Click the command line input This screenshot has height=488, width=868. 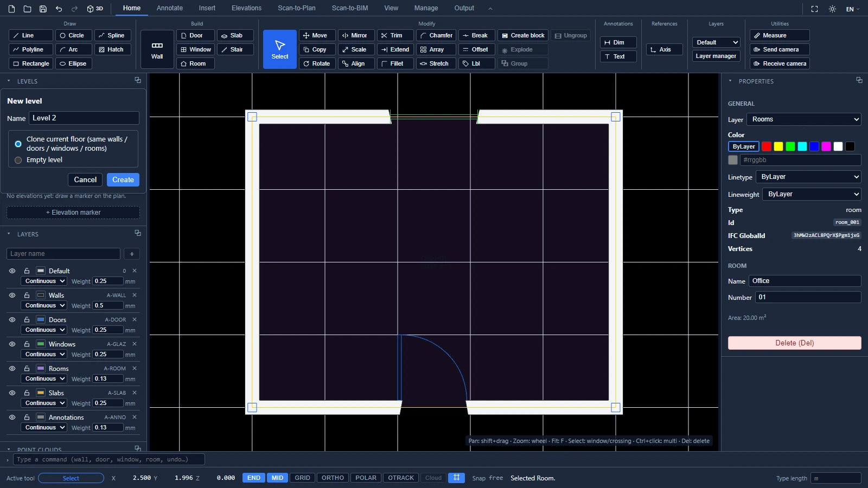[x=109, y=459]
